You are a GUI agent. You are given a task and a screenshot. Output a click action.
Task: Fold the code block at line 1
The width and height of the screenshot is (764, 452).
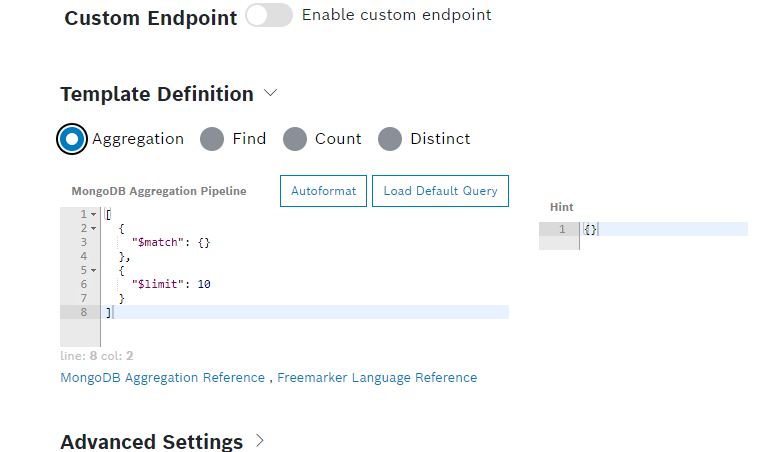point(93,215)
